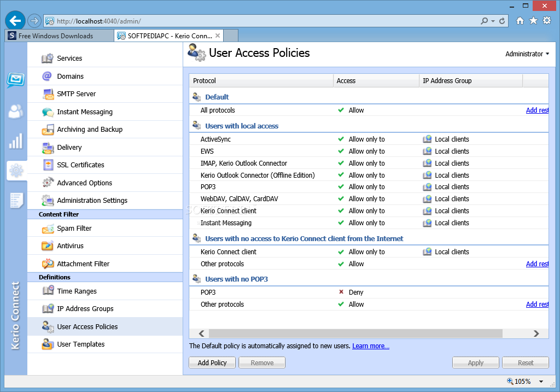
Task: Click the Add Policy button
Action: (x=212, y=362)
